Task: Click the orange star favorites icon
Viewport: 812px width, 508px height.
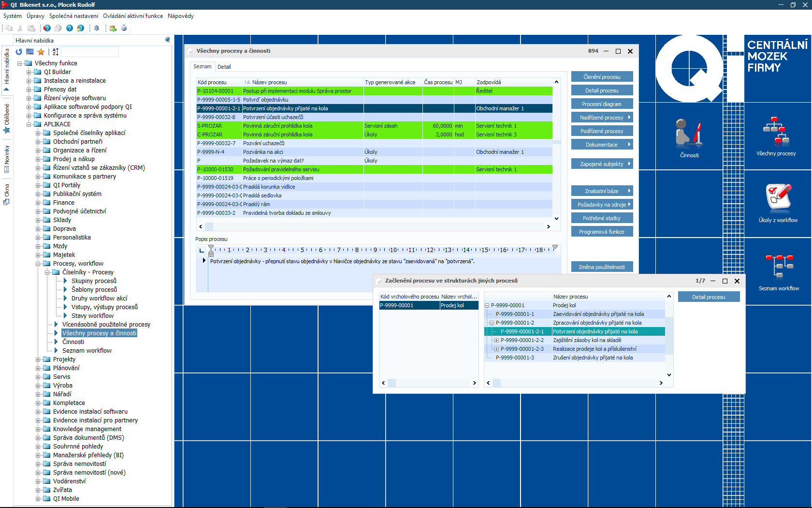Action: [41, 52]
